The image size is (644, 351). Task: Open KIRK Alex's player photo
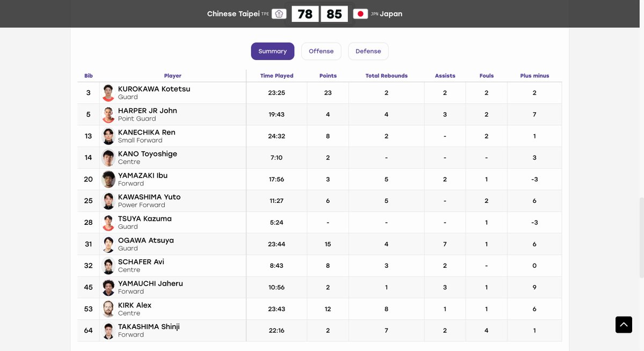tap(108, 309)
